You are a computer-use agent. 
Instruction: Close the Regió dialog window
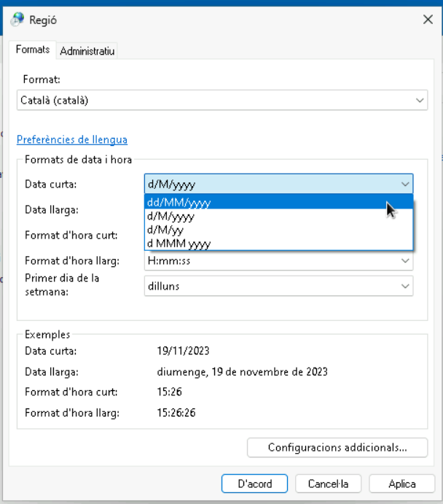pyautogui.click(x=428, y=20)
